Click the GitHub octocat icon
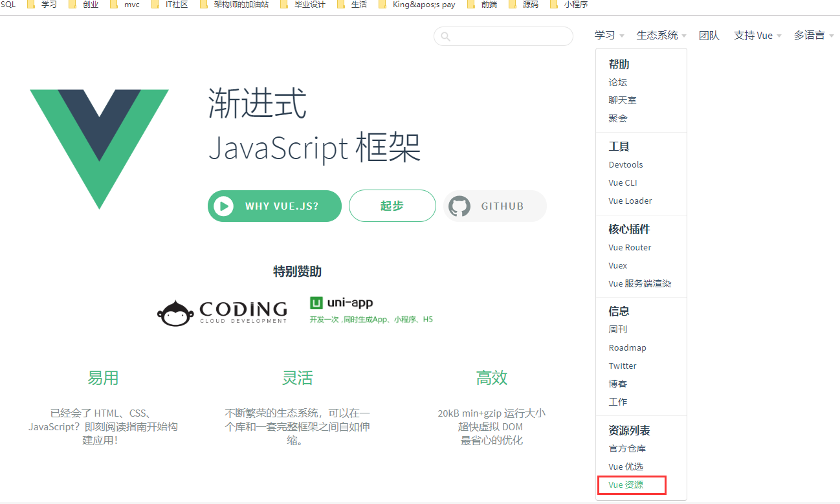 click(459, 206)
